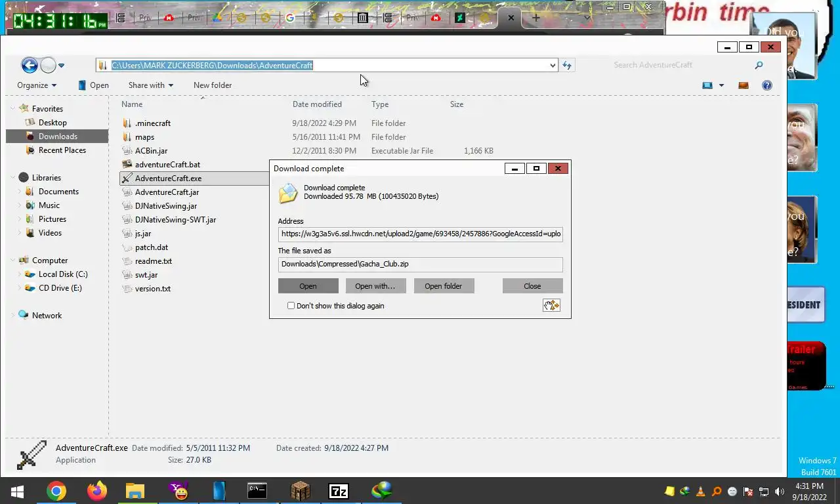Sort by the Size column header
This screenshot has height=504, width=840.
(457, 104)
